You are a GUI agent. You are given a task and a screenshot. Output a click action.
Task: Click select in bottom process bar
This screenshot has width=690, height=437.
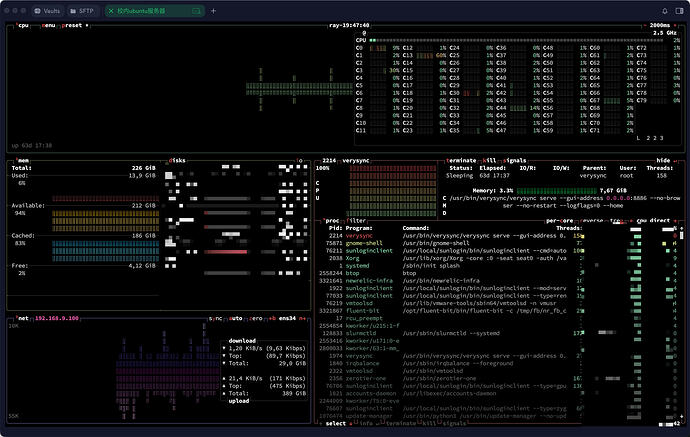pyautogui.click(x=336, y=423)
